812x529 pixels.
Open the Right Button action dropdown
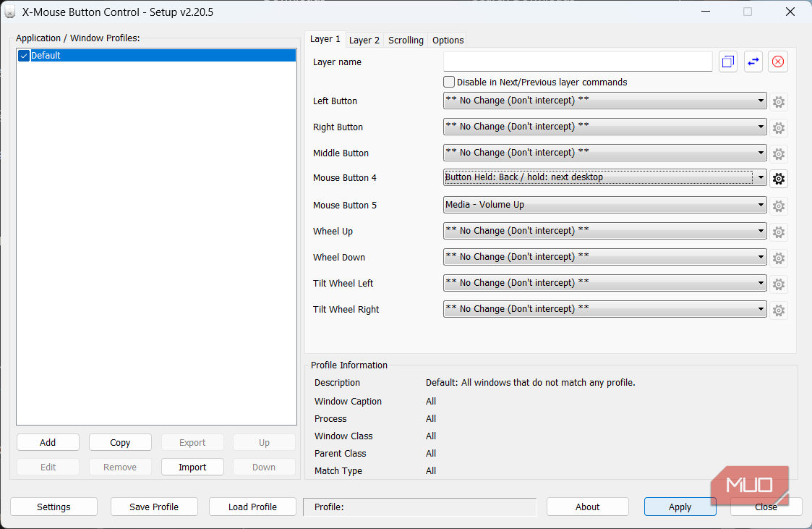(605, 127)
